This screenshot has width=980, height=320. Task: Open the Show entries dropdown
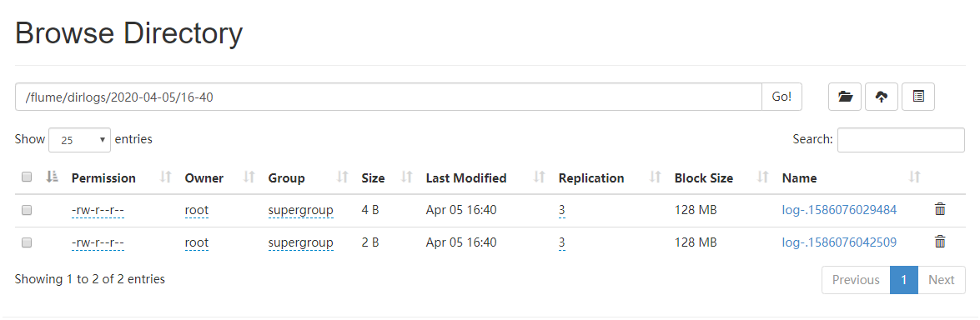(x=79, y=140)
